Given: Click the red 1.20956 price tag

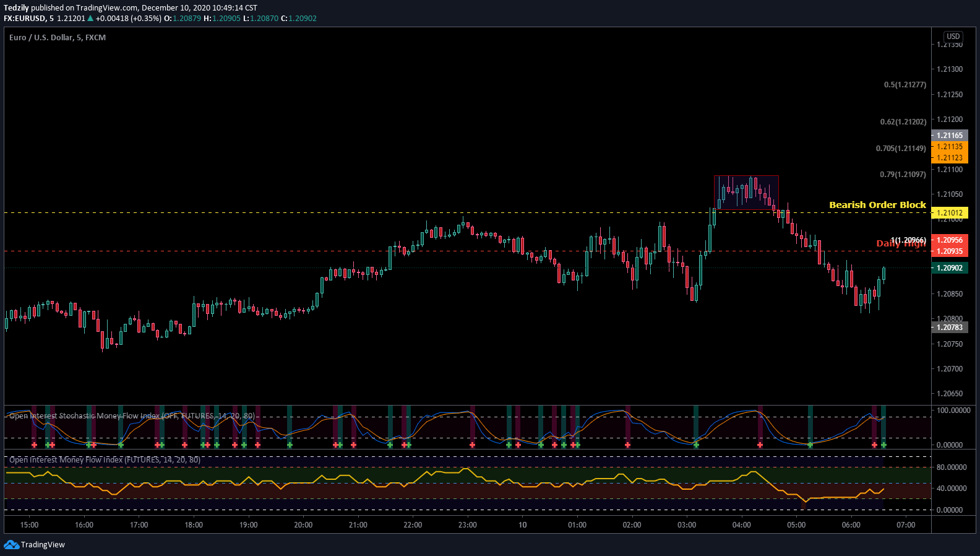Looking at the screenshot, I should coord(949,240).
